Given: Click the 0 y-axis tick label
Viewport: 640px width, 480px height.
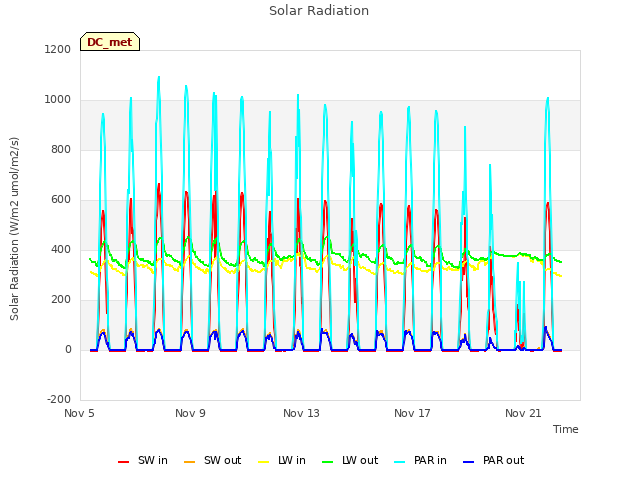Looking at the screenshot, I should tap(68, 349).
